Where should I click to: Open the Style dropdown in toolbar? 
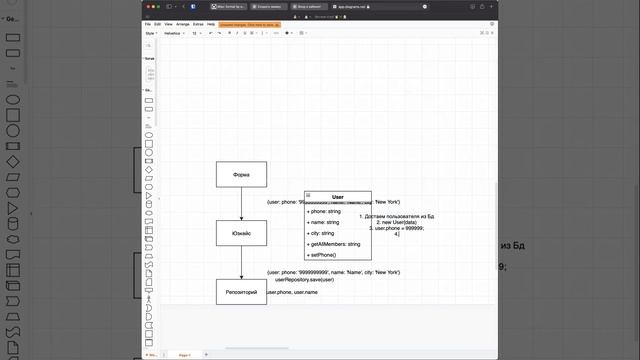click(151, 33)
